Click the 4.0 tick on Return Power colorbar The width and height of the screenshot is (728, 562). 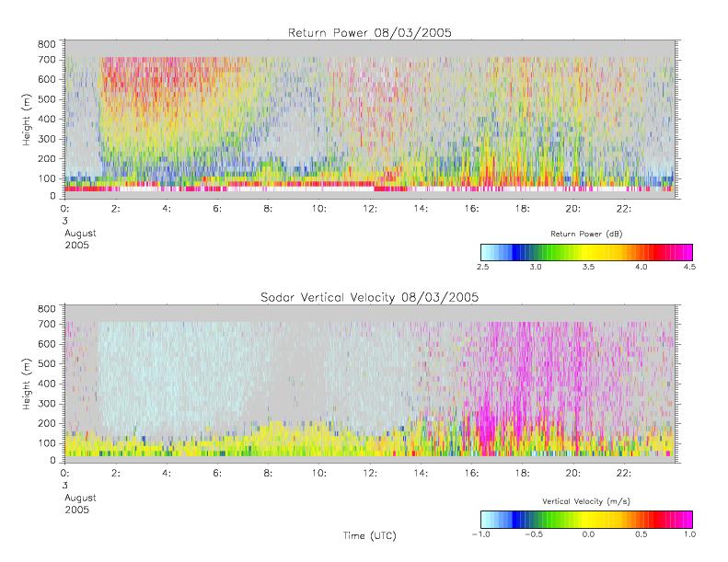click(641, 267)
